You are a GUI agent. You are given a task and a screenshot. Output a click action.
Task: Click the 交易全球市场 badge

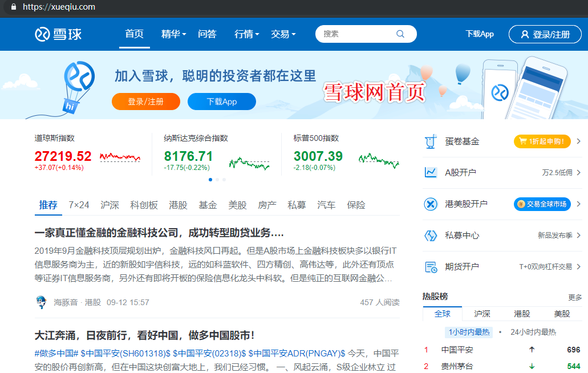(542, 204)
